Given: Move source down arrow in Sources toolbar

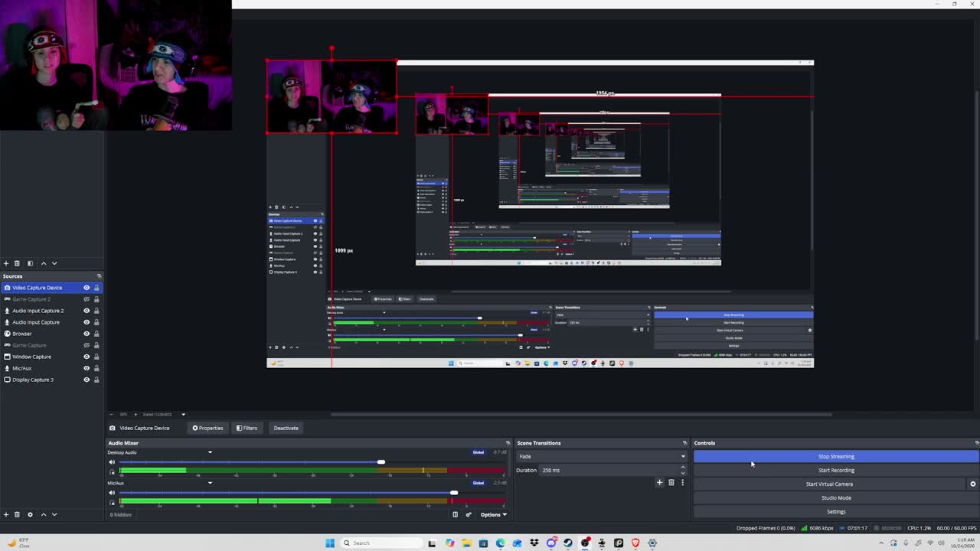Looking at the screenshot, I should [54, 514].
